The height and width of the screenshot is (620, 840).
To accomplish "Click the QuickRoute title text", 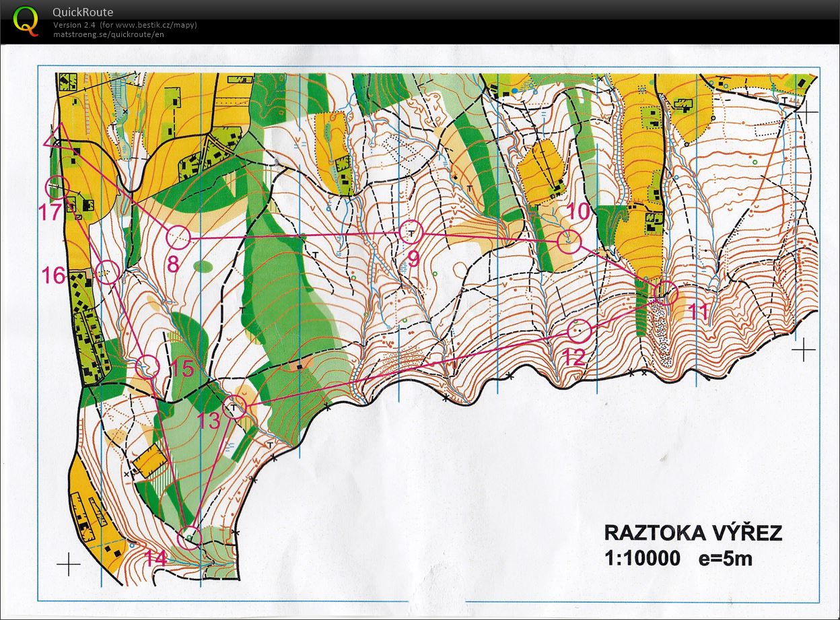I will click(x=83, y=12).
